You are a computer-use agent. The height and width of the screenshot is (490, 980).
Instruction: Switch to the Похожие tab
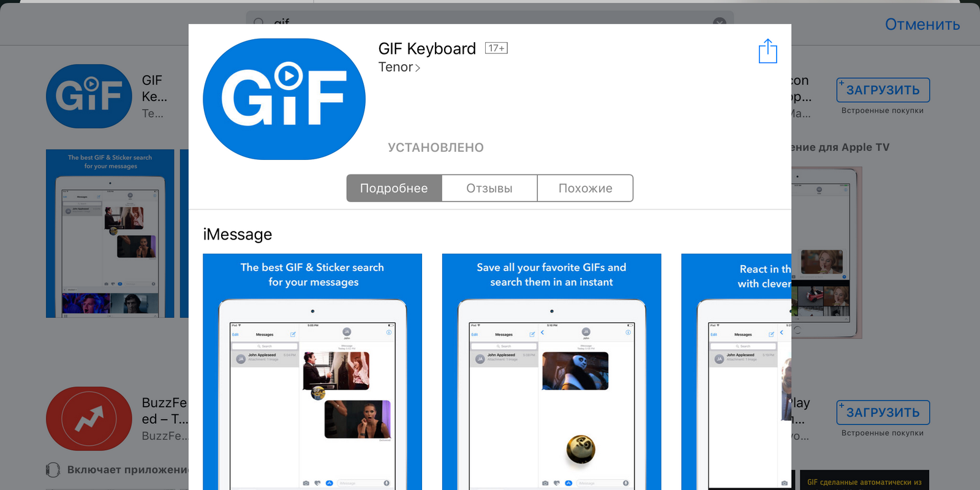coord(585,188)
